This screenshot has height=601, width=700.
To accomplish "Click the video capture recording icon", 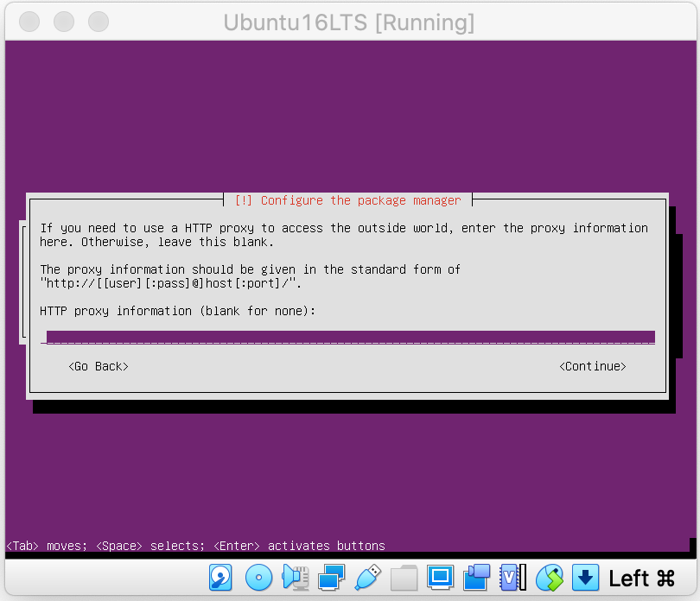I will tap(477, 577).
